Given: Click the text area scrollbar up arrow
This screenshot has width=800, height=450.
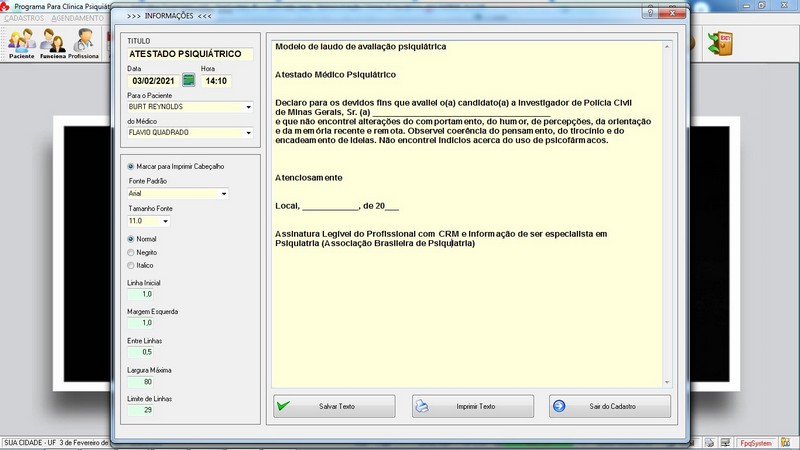Looking at the screenshot, I should [x=665, y=46].
